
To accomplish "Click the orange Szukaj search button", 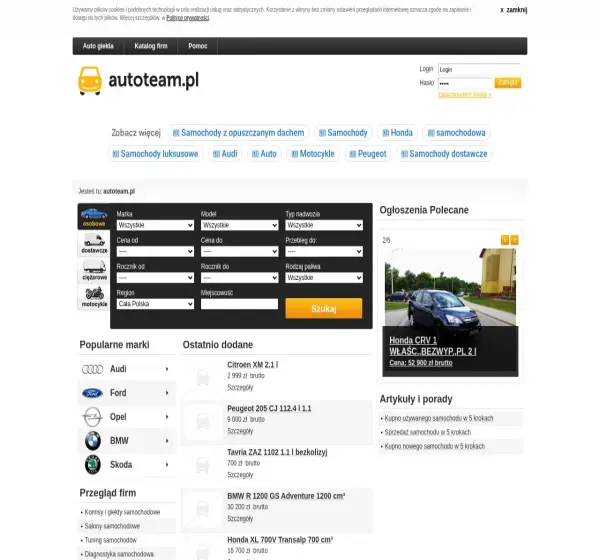I will pyautogui.click(x=324, y=309).
